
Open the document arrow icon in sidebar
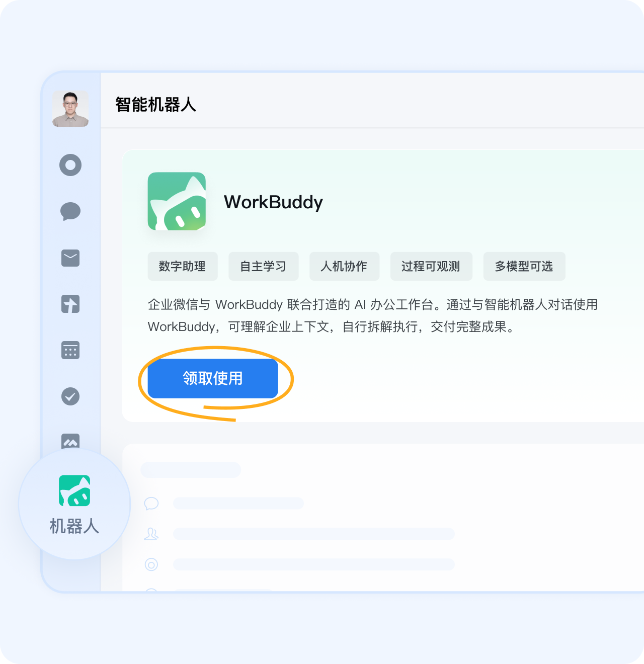click(70, 304)
